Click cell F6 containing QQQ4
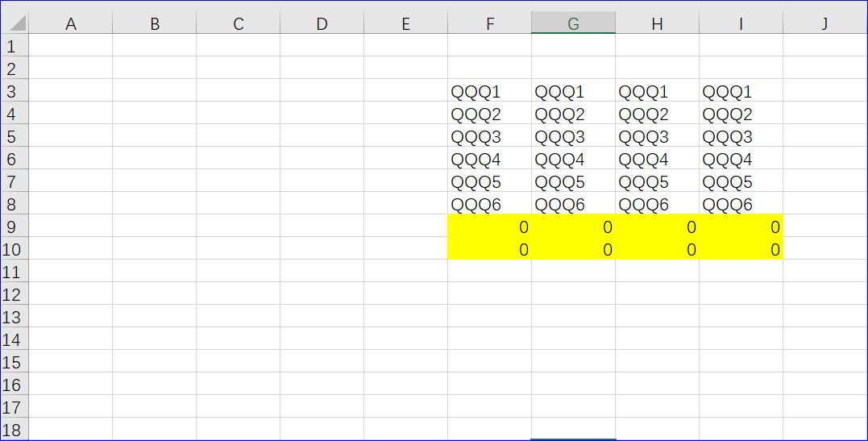868x441 pixels. point(489,159)
